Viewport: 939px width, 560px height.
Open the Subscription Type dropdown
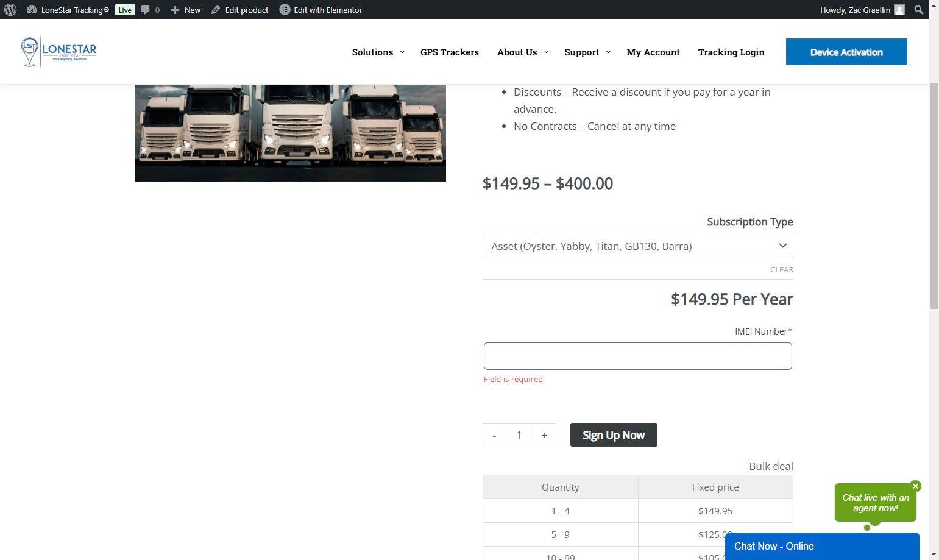pyautogui.click(x=638, y=246)
